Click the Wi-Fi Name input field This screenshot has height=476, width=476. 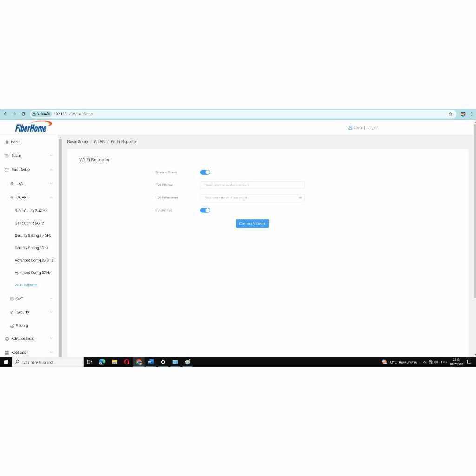252,185
